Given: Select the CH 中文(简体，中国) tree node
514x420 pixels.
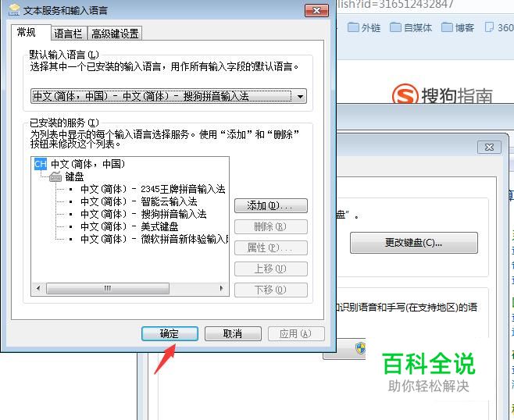Looking at the screenshot, I should click(x=80, y=164).
